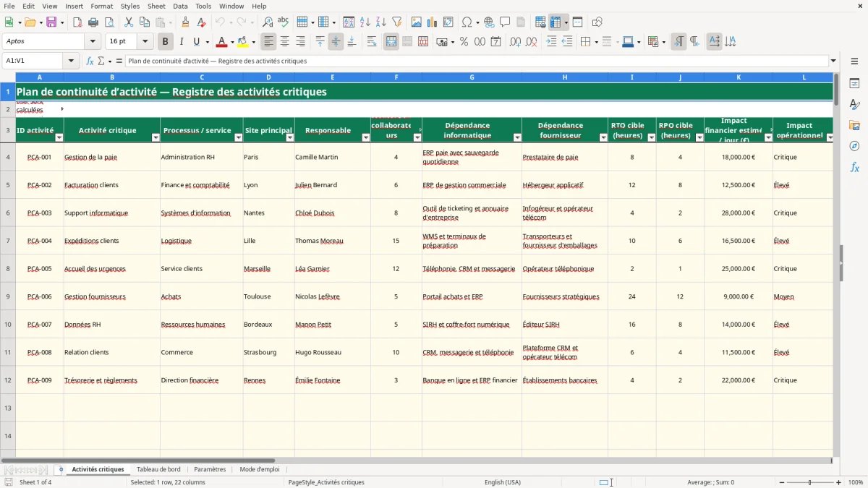Run the Spelling check icon
The height and width of the screenshot is (488, 868).
(283, 22)
